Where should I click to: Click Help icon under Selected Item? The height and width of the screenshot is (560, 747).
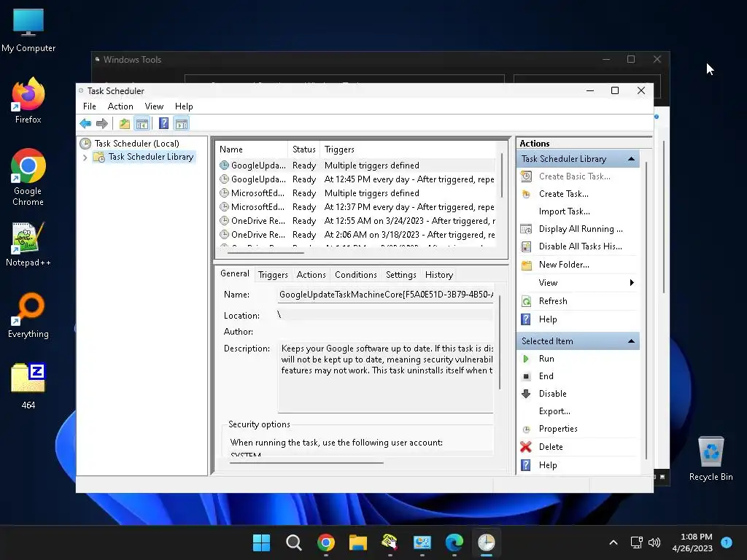(526, 465)
